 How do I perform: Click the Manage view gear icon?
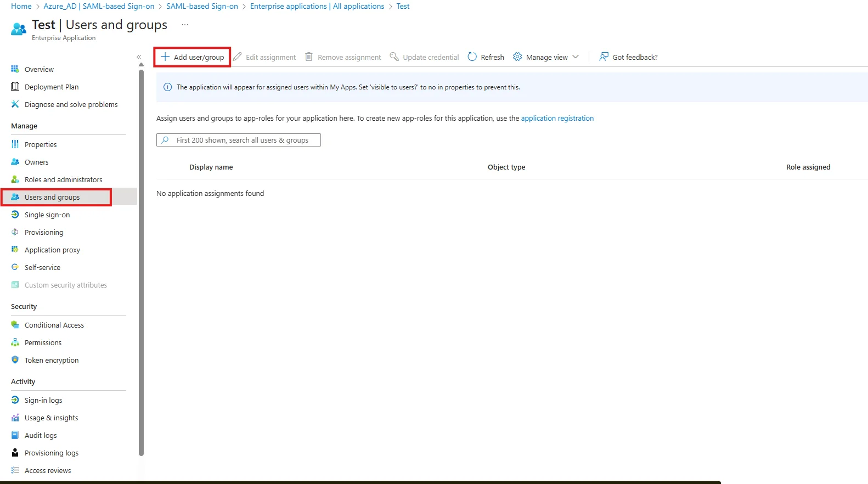tap(517, 57)
